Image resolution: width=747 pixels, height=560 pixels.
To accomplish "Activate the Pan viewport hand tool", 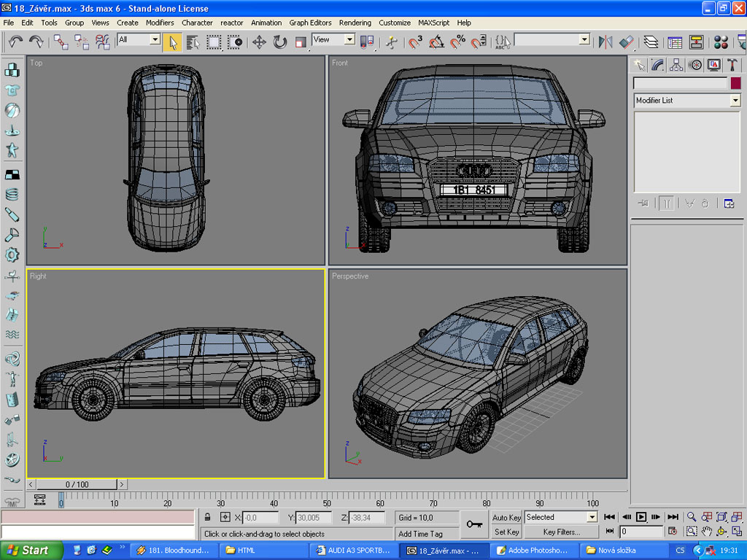I will click(706, 532).
